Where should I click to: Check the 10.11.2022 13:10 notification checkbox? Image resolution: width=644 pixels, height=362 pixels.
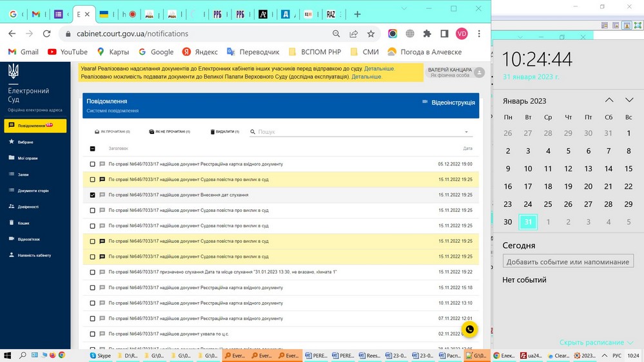[x=92, y=303]
